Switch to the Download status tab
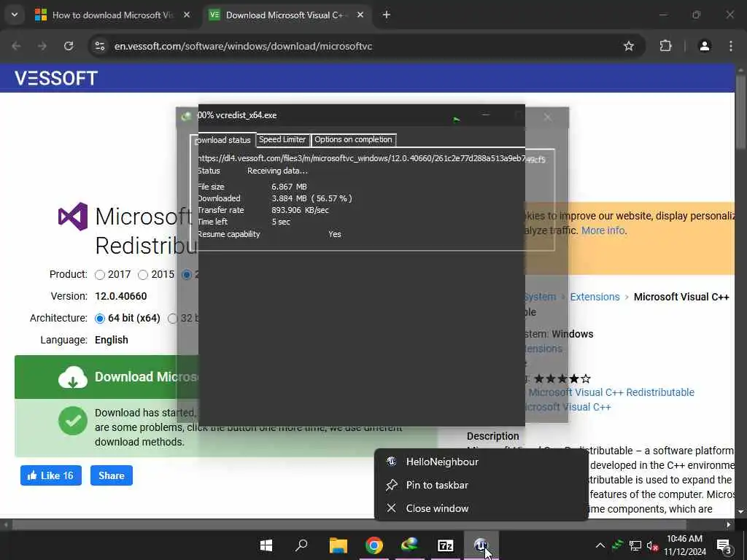This screenshot has width=747, height=560. click(x=223, y=140)
